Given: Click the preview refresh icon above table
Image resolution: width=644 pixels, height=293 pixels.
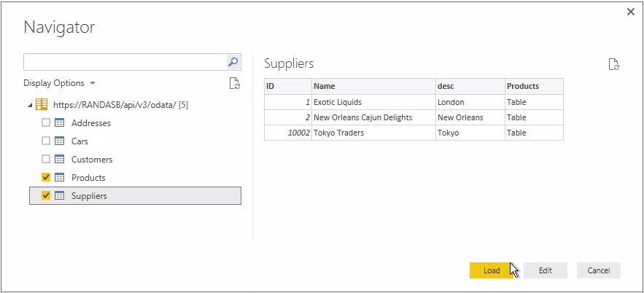Looking at the screenshot, I should pos(613,65).
